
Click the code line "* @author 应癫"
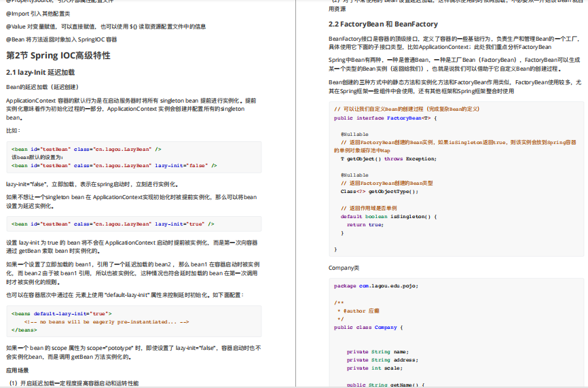359,311
